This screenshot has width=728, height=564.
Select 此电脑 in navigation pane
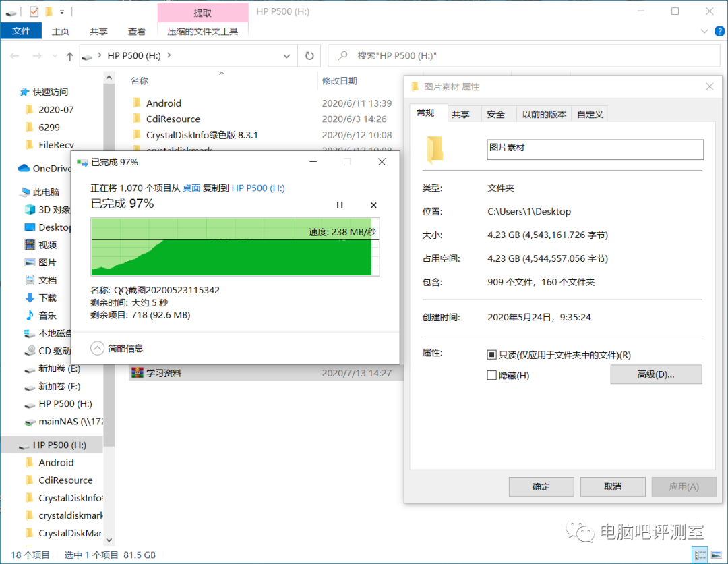pyautogui.click(x=46, y=192)
